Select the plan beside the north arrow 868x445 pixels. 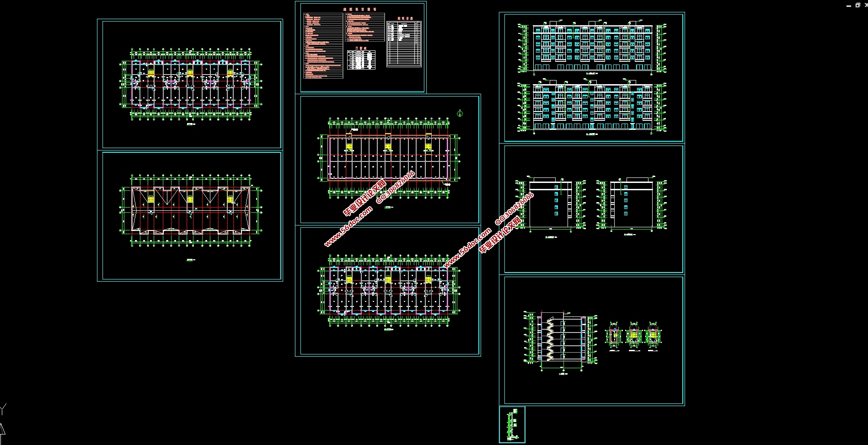[388, 158]
